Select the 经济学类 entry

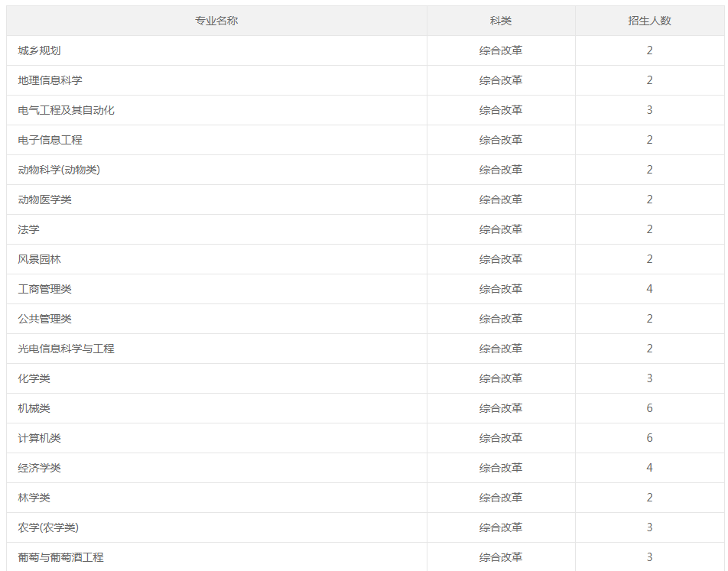[x=40, y=468]
